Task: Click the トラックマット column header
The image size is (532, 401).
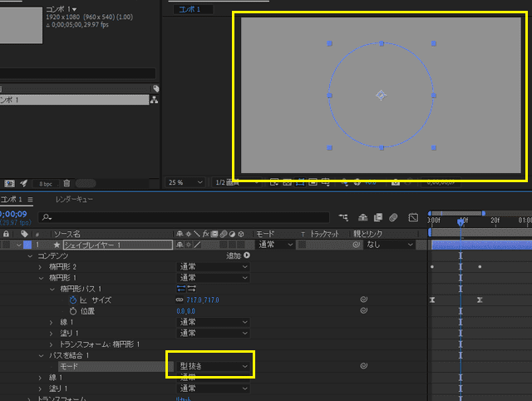Action: (x=324, y=234)
